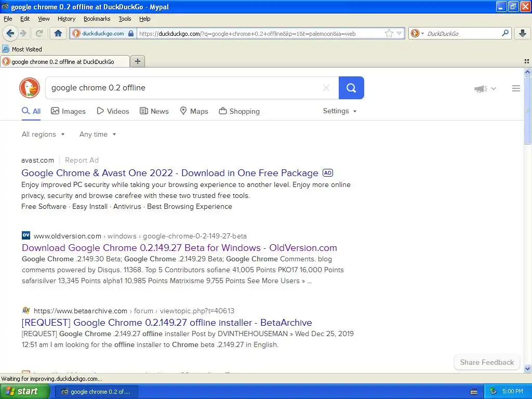Click the padlock site security icon
The image size is (532, 399).
tap(131, 33)
